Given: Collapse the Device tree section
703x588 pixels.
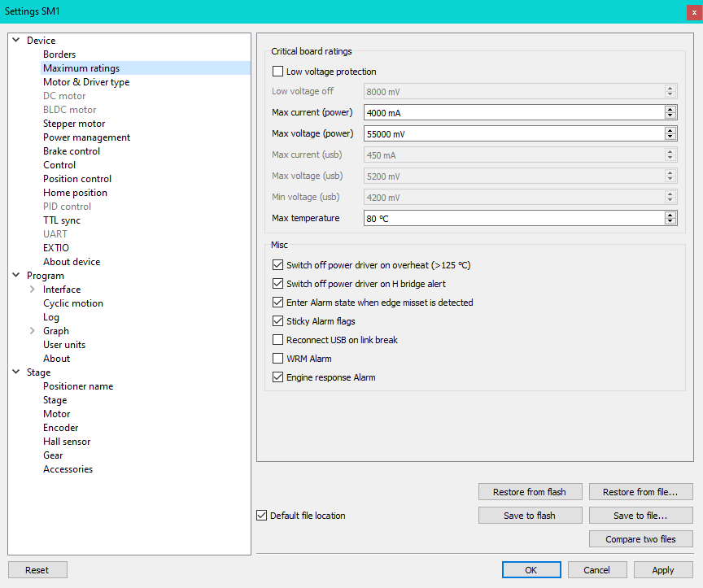Looking at the screenshot, I should 15,41.
